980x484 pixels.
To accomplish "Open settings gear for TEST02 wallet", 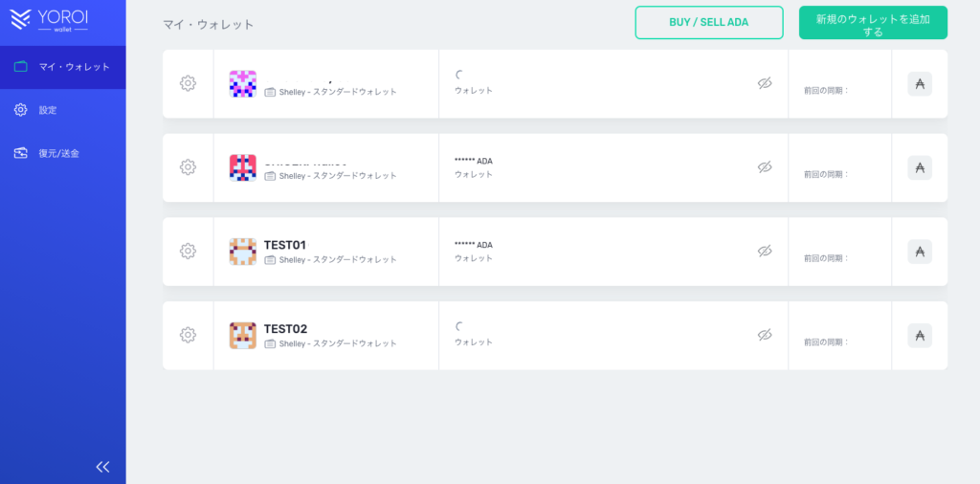I will coord(188,335).
